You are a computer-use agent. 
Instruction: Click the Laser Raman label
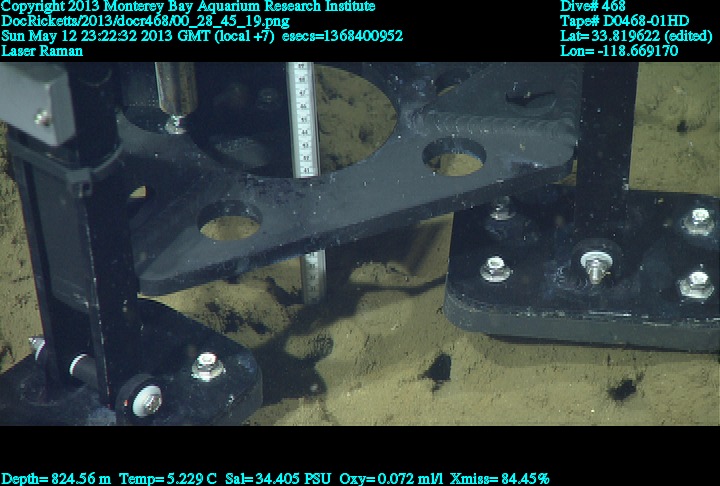(x=42, y=51)
